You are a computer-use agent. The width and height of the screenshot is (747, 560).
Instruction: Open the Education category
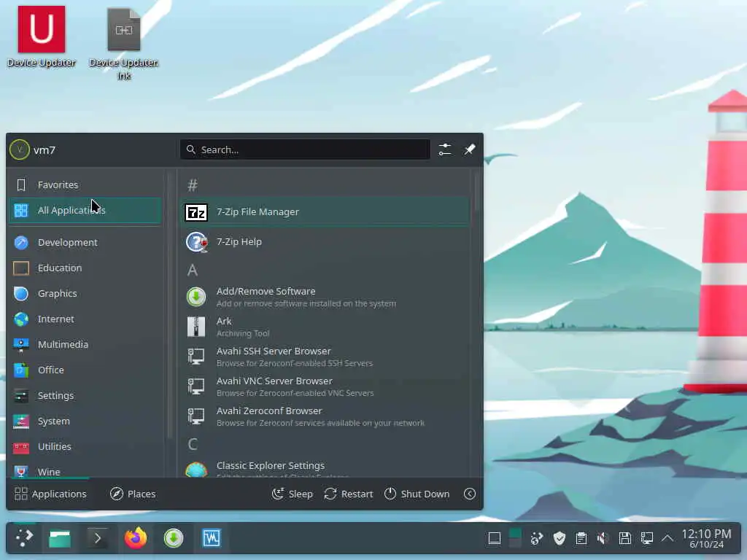click(x=85, y=268)
